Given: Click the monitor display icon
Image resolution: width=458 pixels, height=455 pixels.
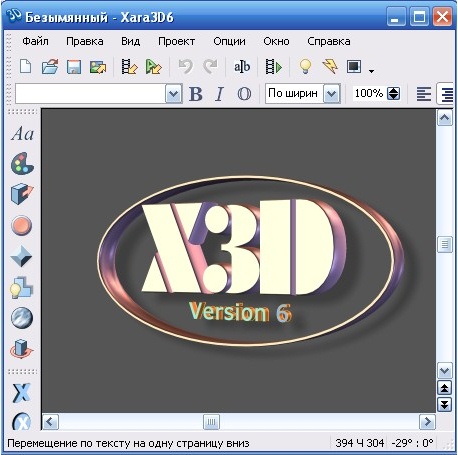Looking at the screenshot, I should (354, 66).
